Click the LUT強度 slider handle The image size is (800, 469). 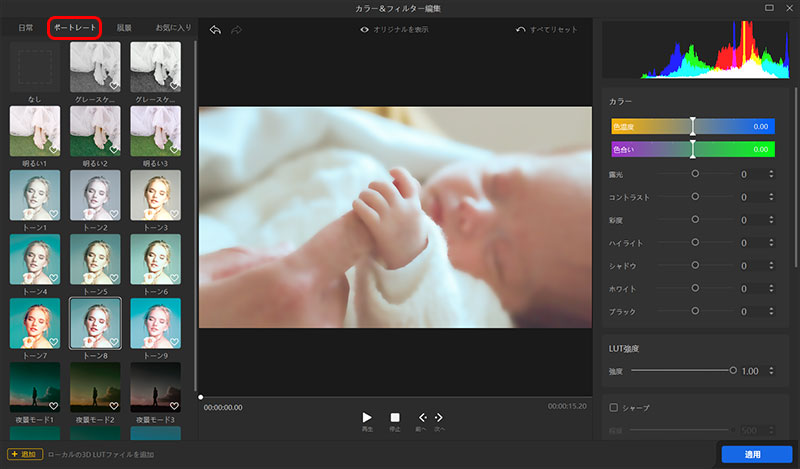coord(733,371)
